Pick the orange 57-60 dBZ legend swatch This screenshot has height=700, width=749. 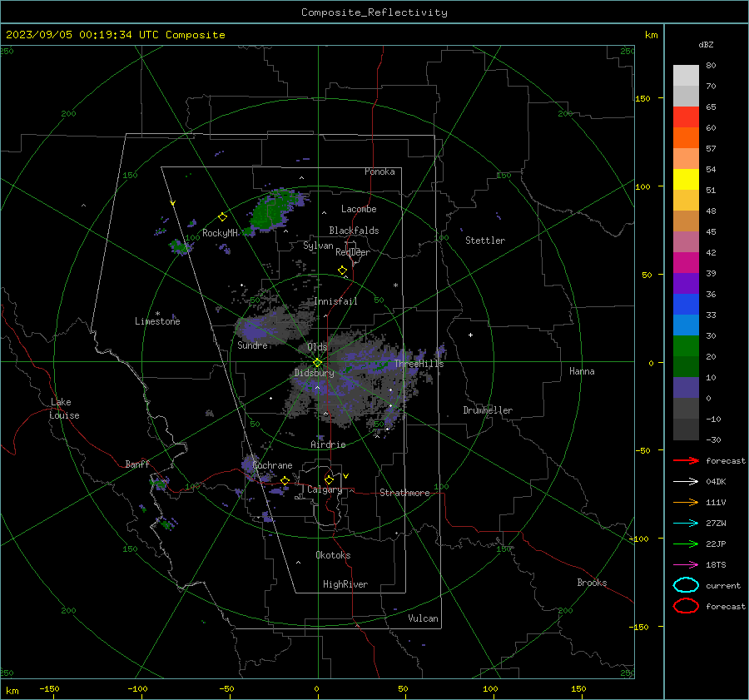tap(686, 137)
